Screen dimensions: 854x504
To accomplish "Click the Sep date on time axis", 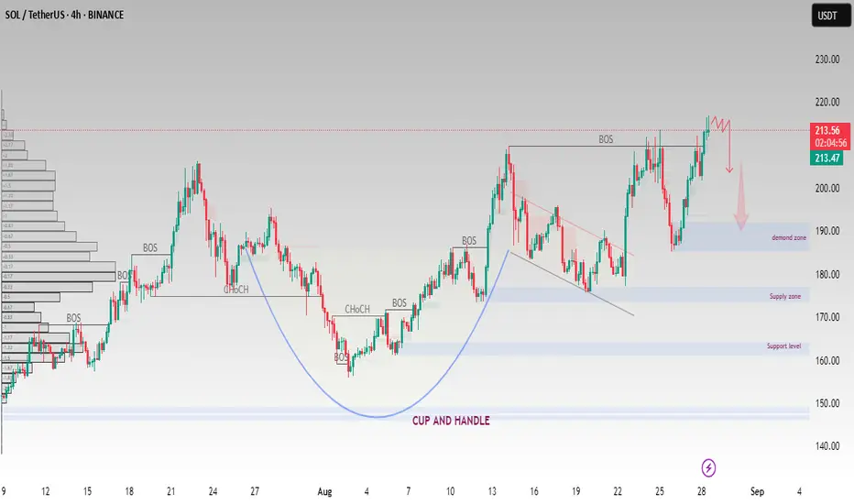I will [x=757, y=491].
